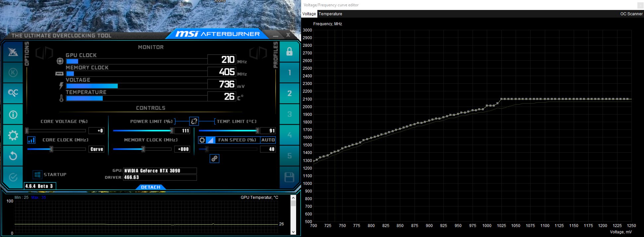Click the Memory Clock +800 value field
The height and width of the screenshot is (237, 644).
[182, 149]
